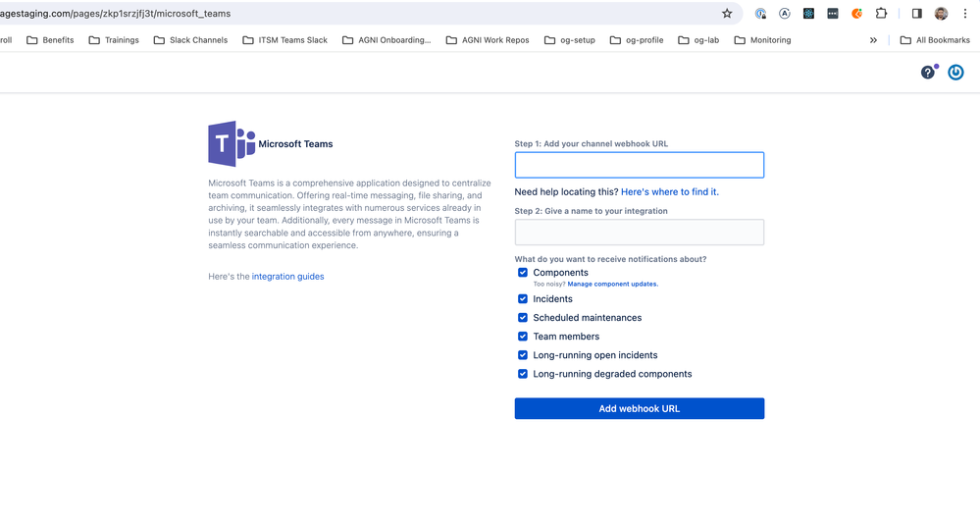
Task: Uncheck the Incidents notification checkbox
Action: pos(523,299)
